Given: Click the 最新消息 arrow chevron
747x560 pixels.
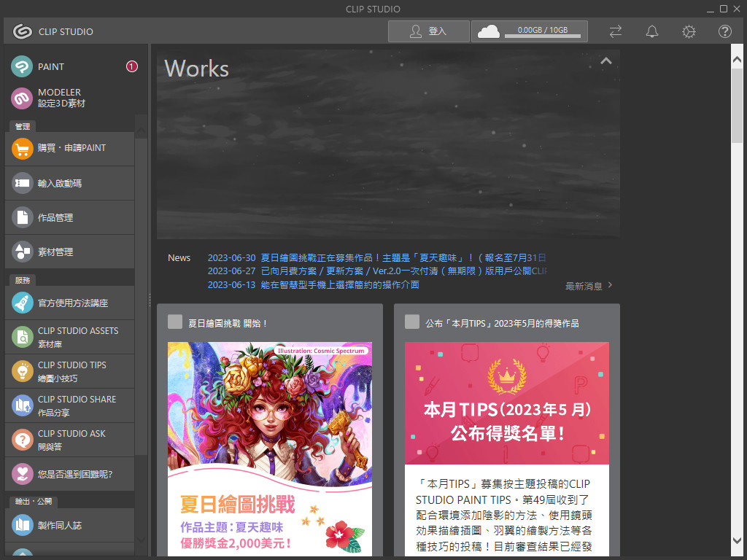Looking at the screenshot, I should click(611, 285).
